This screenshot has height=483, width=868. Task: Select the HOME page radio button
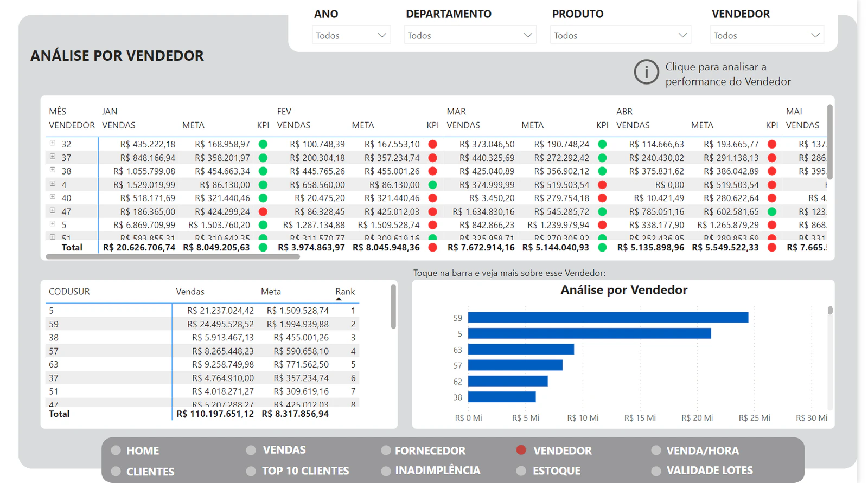point(116,450)
